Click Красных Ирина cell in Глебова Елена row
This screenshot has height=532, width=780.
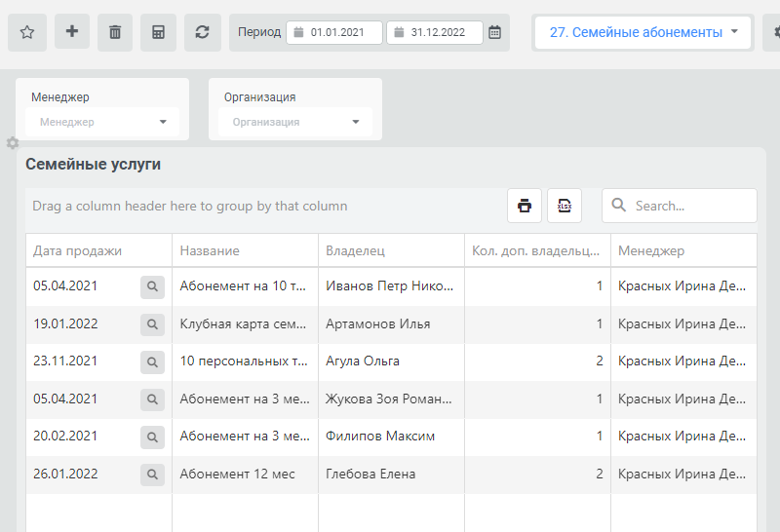click(684, 475)
